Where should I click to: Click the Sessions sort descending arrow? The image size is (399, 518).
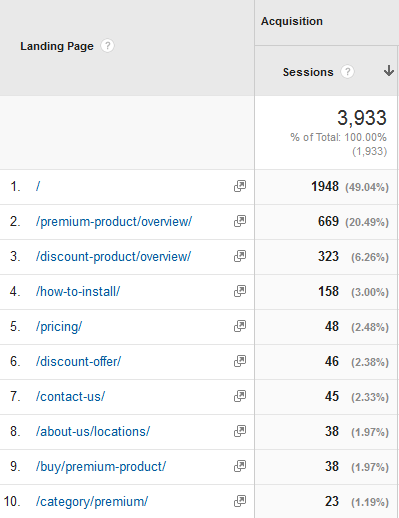click(389, 71)
